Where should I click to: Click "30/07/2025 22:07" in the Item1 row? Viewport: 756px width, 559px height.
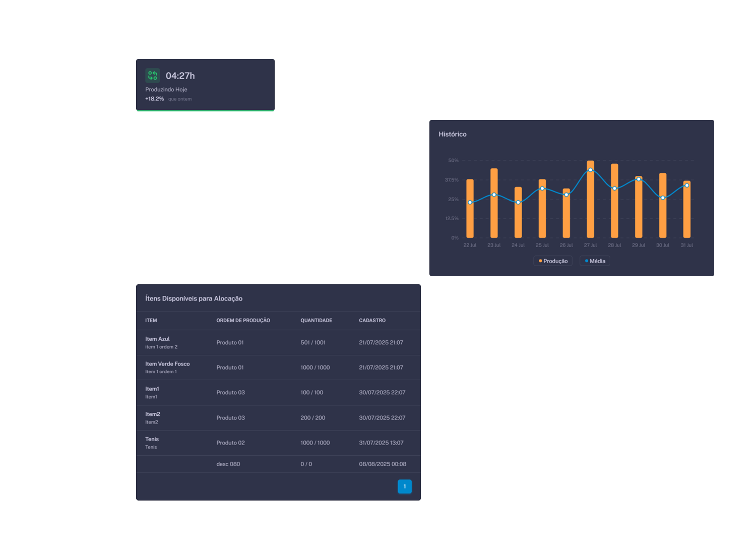[x=382, y=393]
